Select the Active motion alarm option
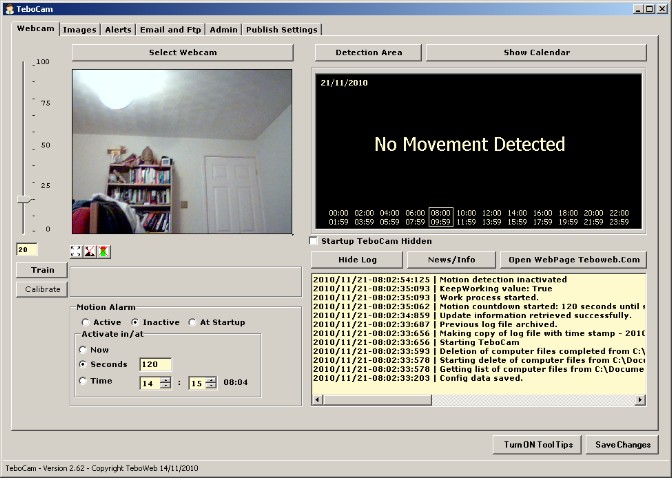This screenshot has width=672, height=478. pyautogui.click(x=85, y=322)
